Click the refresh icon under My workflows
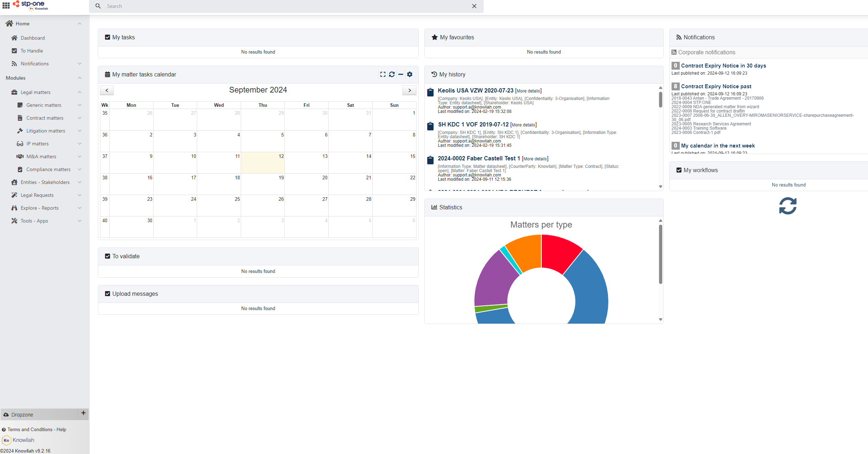This screenshot has width=868, height=454. point(788,206)
